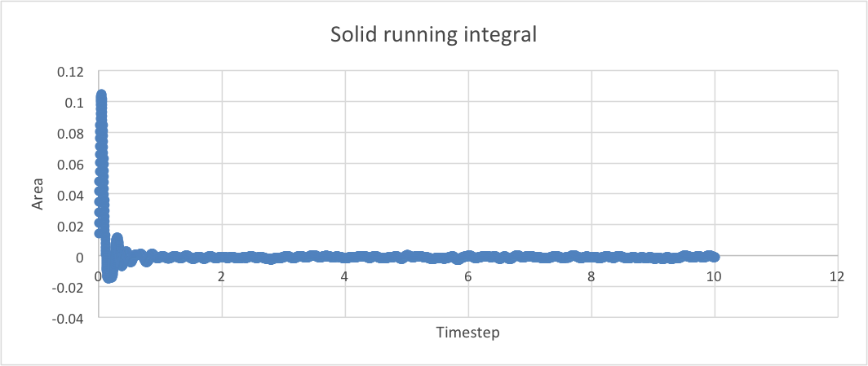The image size is (868, 366).
Task: Click the Timestep axis label 10
Action: point(714,277)
